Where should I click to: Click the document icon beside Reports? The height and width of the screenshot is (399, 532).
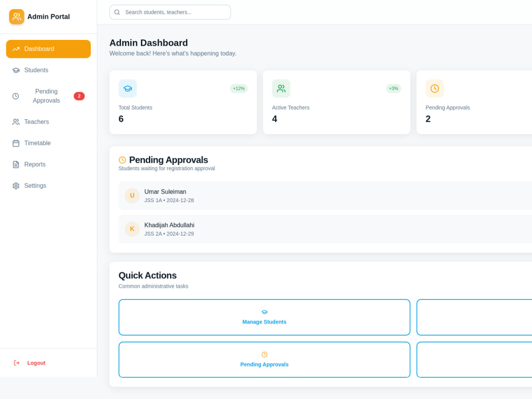point(16,164)
